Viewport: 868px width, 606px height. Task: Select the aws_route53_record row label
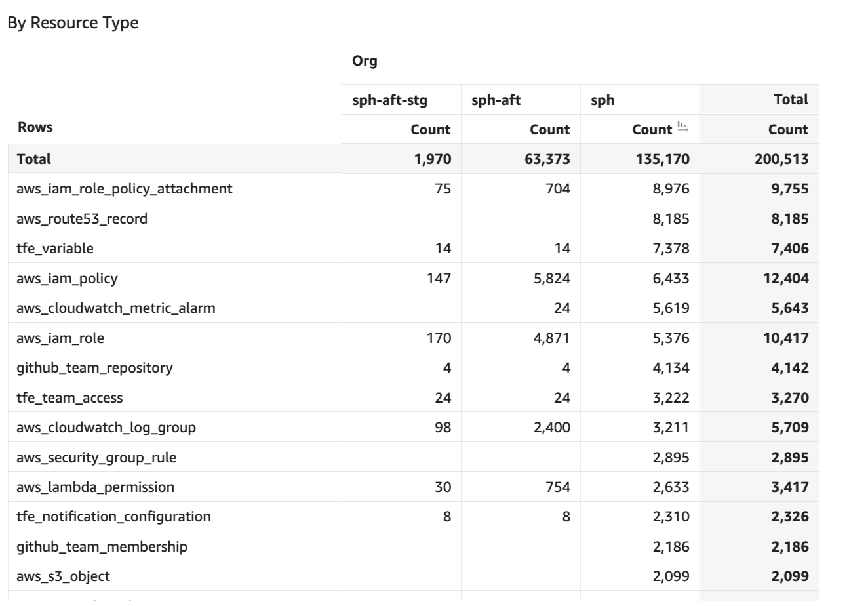point(82,219)
